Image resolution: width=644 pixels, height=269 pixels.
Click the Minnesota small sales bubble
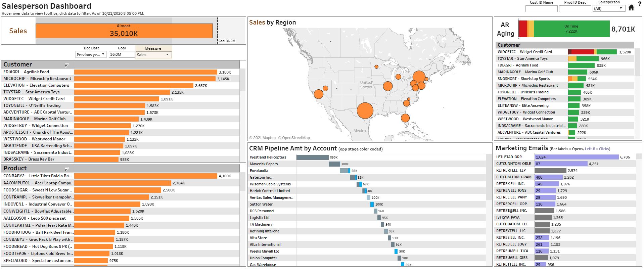point(376,66)
